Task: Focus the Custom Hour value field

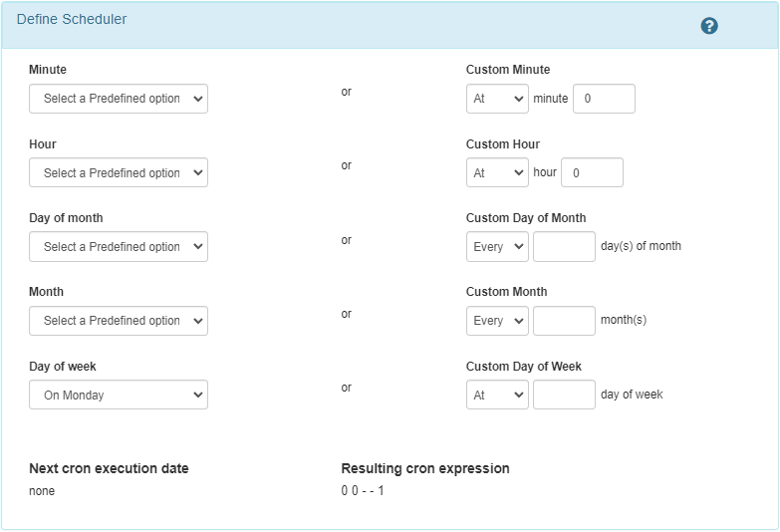Action: [x=592, y=172]
